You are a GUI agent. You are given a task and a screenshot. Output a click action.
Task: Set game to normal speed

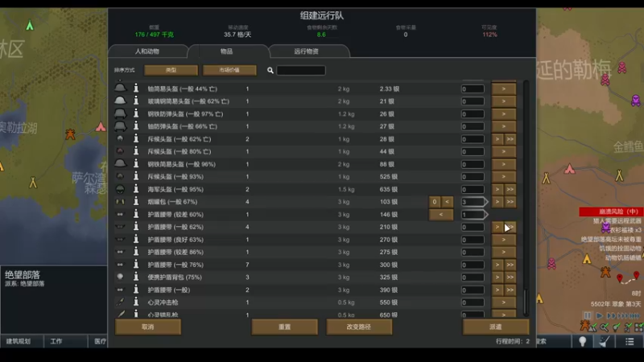pos(599,315)
